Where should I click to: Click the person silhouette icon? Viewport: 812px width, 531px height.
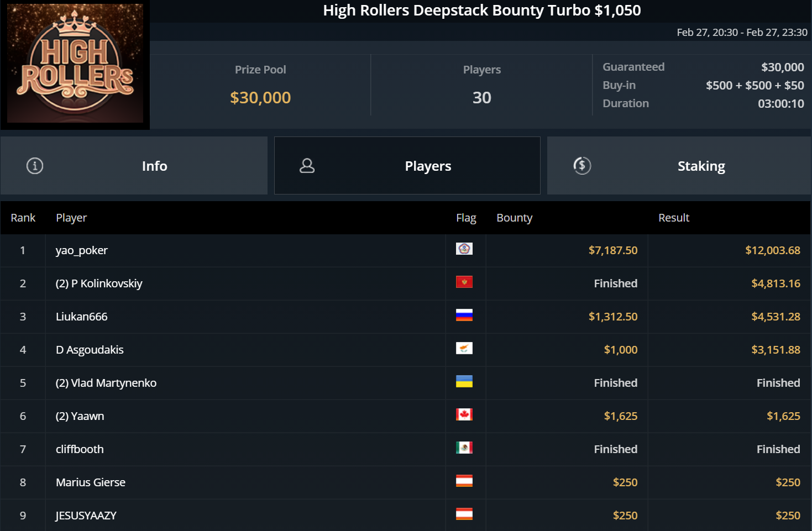coord(307,166)
